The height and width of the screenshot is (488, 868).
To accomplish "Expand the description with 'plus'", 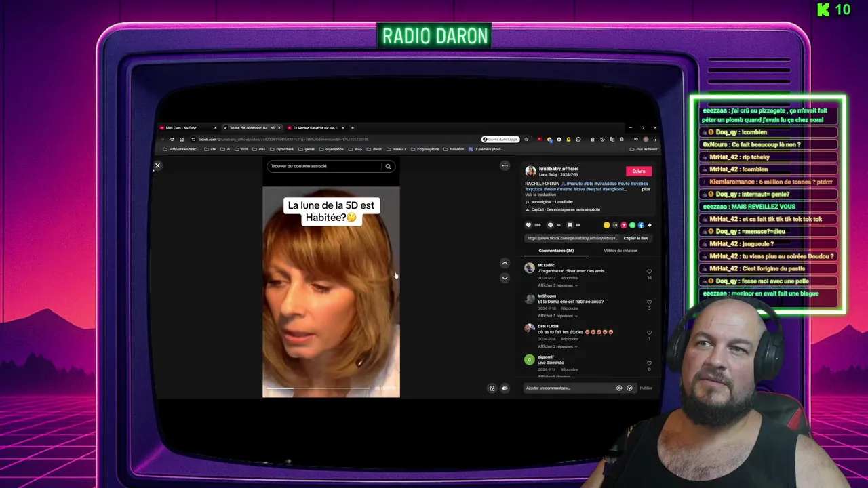I will point(646,189).
